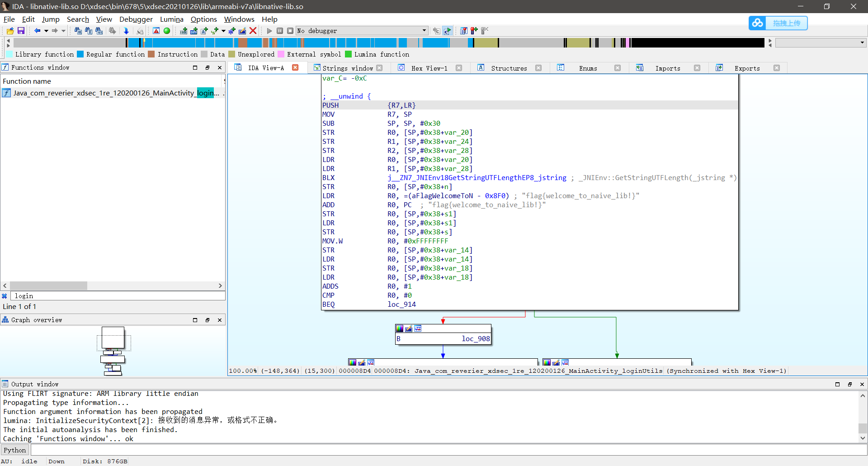868x466 pixels.
Task: Open the Edit menu
Action: (28, 19)
